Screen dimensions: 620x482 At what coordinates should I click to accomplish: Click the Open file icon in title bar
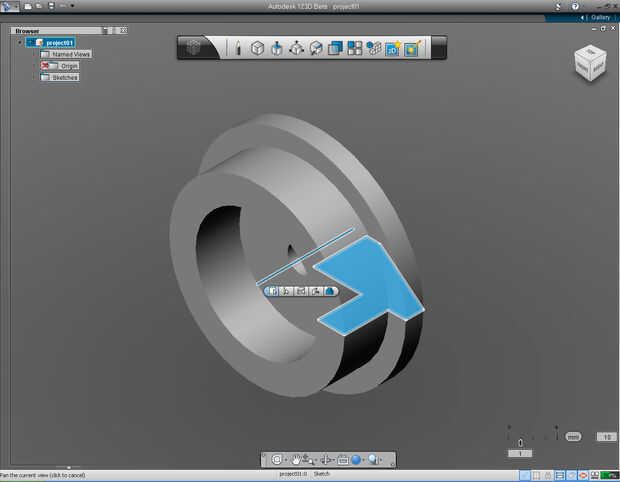click(39, 6)
